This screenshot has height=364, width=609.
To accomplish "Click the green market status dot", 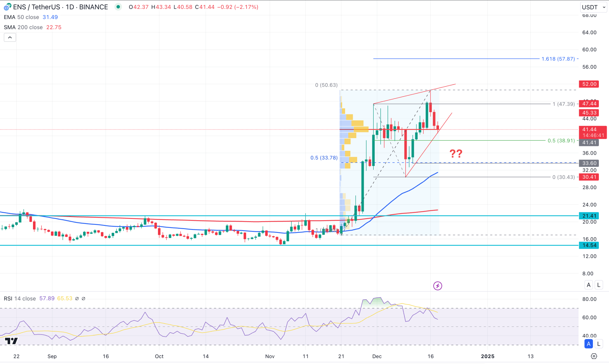I will [x=118, y=7].
